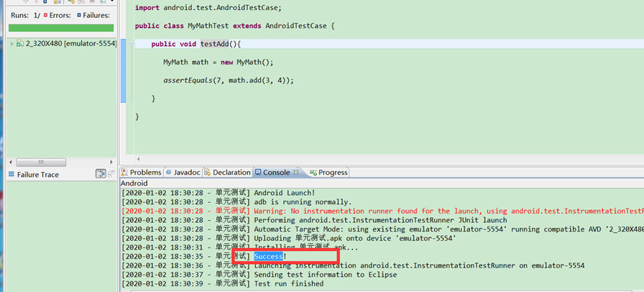This screenshot has width=644, height=292.
Task: Select the Console tab
Action: [x=276, y=173]
